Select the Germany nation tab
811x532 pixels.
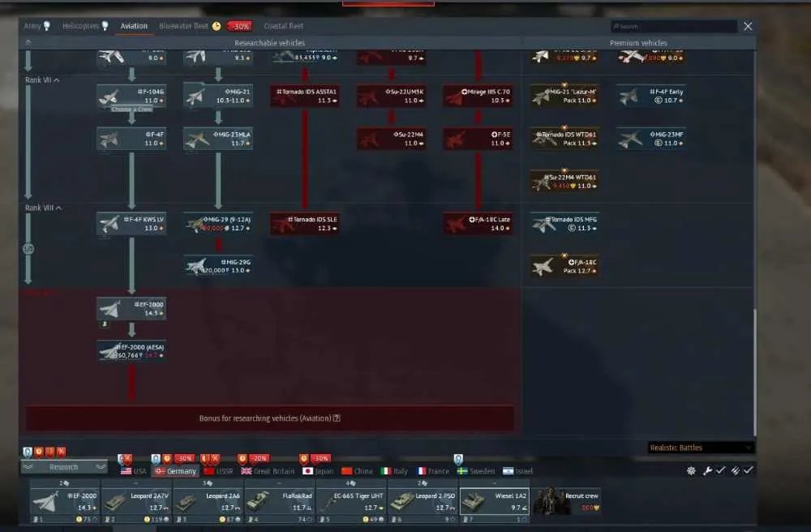[176, 471]
